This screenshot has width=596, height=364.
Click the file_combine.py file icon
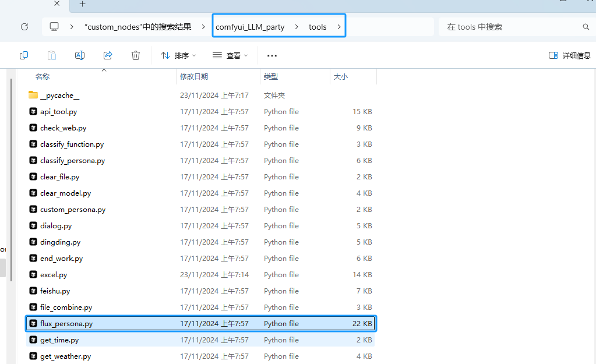pos(33,307)
